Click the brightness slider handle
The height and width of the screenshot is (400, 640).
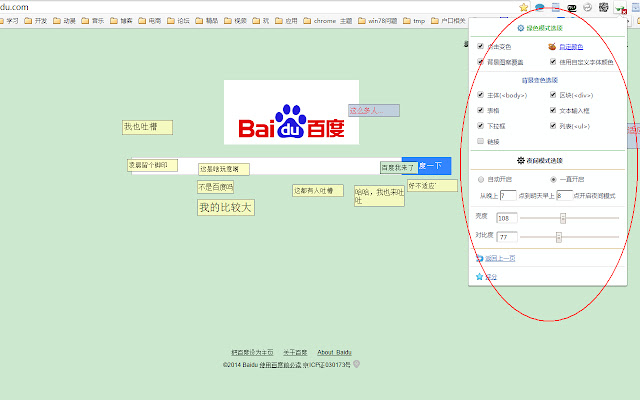(x=563, y=218)
